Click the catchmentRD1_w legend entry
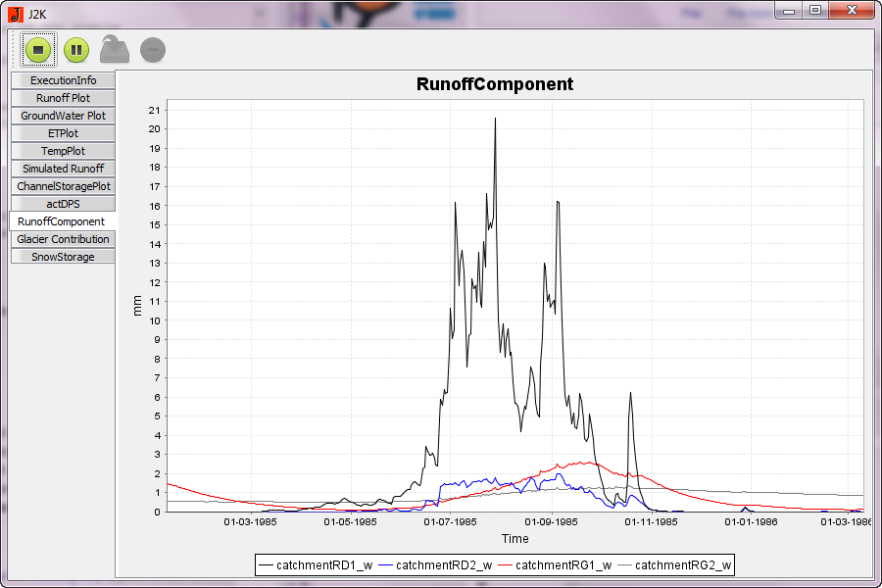 click(315, 565)
